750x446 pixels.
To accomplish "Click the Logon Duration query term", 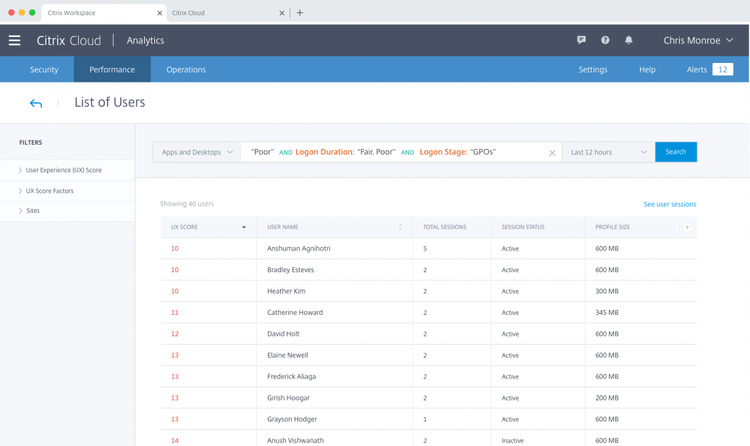I will pos(325,152).
